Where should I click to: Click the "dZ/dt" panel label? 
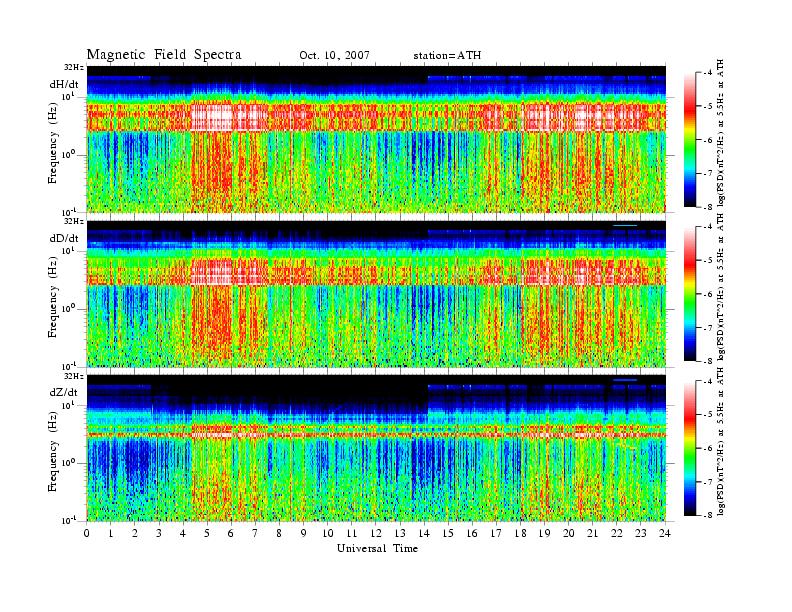click(64, 392)
